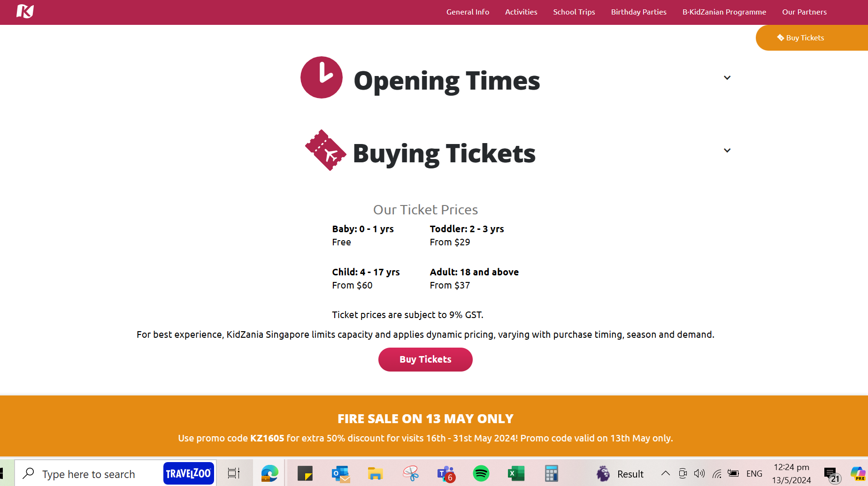Open Outlook from the taskbar
868x486 pixels.
(x=340, y=474)
